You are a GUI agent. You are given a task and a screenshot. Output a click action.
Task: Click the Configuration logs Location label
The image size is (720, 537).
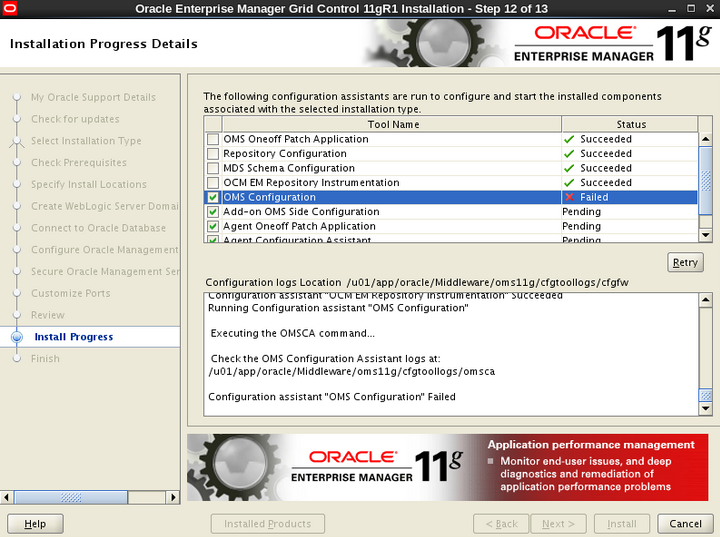point(273,283)
